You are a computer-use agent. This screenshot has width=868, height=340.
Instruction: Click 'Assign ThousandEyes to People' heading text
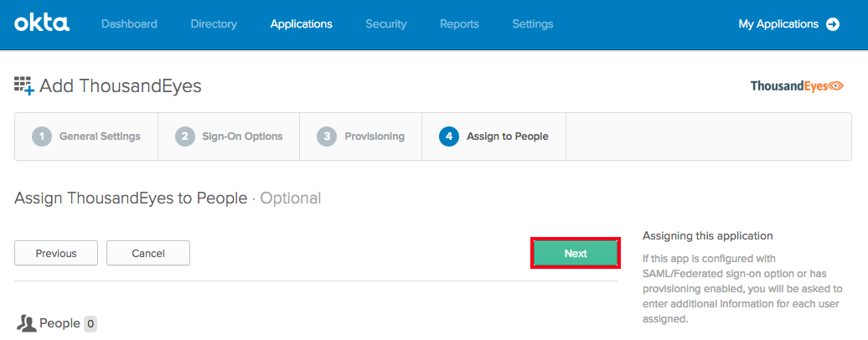131,198
